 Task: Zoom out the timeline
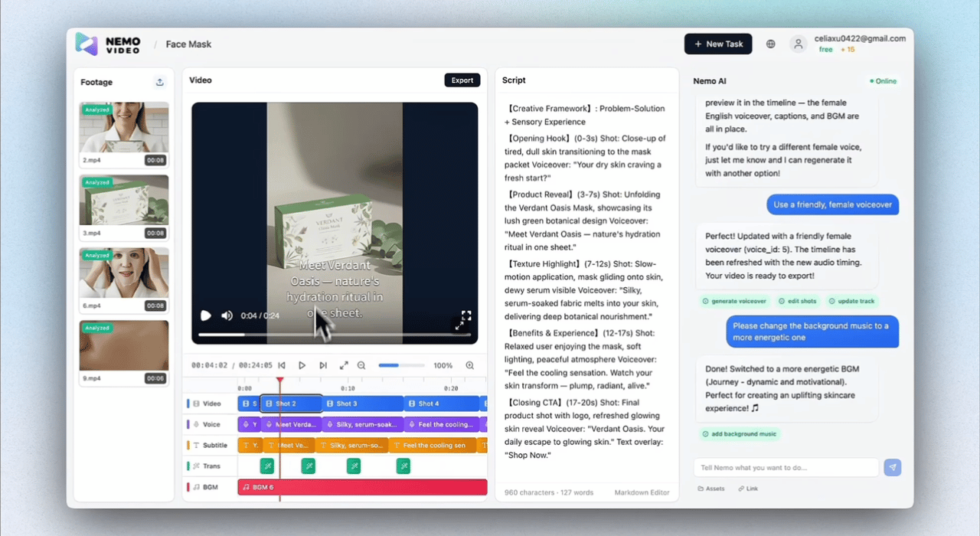click(x=361, y=366)
